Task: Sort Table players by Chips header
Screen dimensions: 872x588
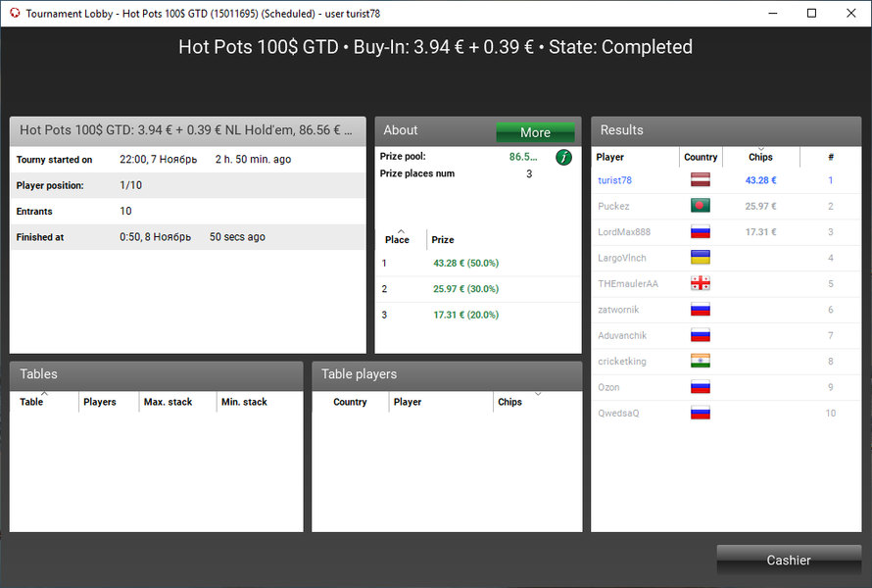Action: [510, 402]
